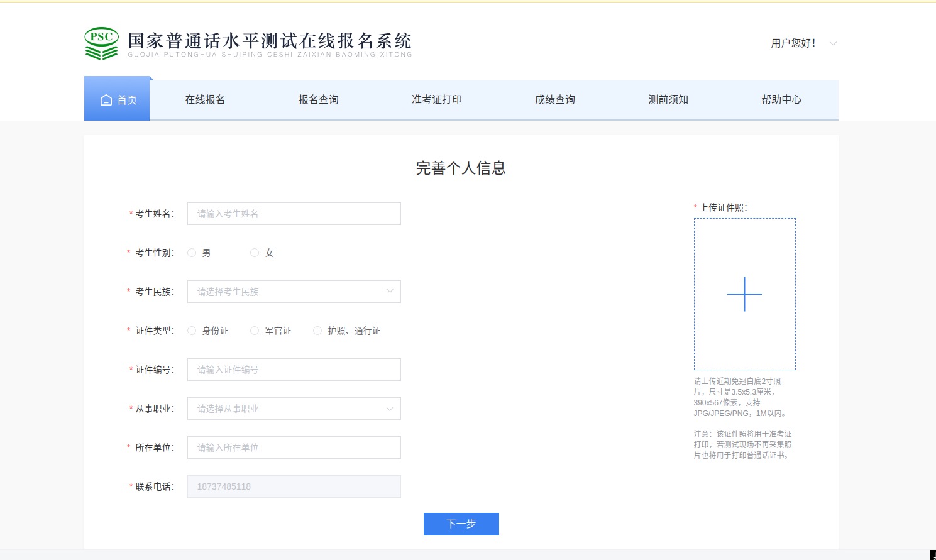Image resolution: width=936 pixels, height=560 pixels.
Task: Open the 报名查询 menu item
Action: [x=318, y=100]
